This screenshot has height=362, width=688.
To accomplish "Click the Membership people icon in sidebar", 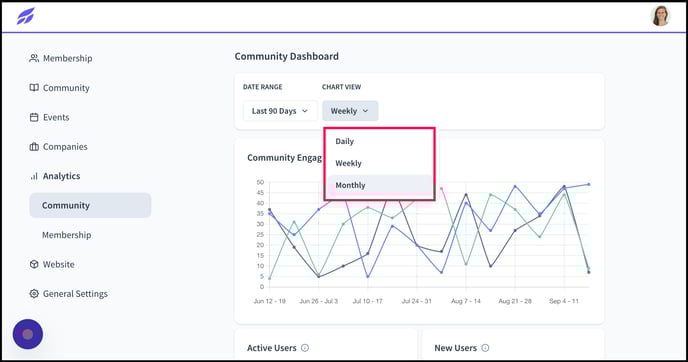I will [x=34, y=58].
